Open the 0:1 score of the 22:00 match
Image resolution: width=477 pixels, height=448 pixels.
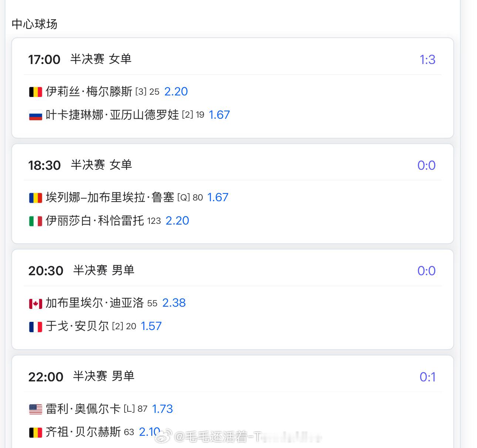tap(427, 377)
